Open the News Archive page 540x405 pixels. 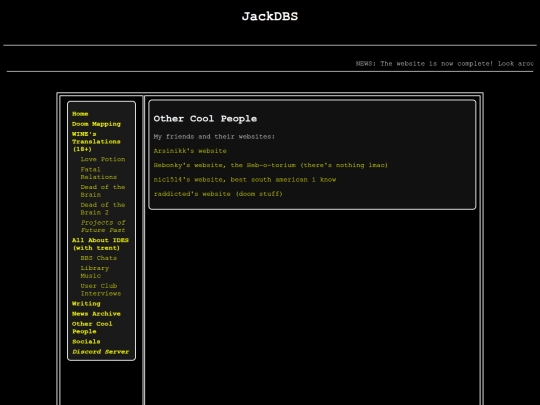(96, 314)
